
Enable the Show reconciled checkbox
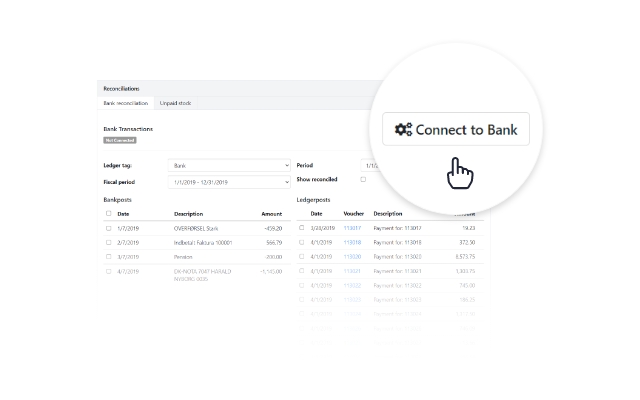pyautogui.click(x=363, y=179)
